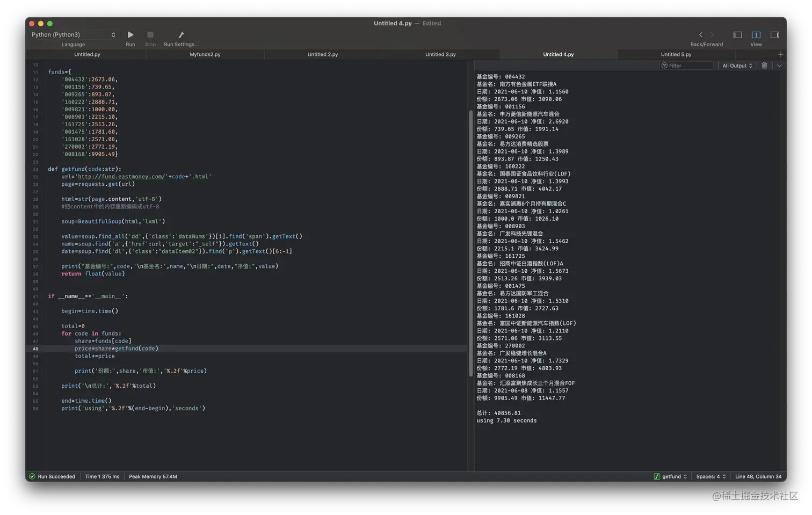Click the Line 48, Column 34 position
Viewport: 812px width, 515px height.
(758, 476)
